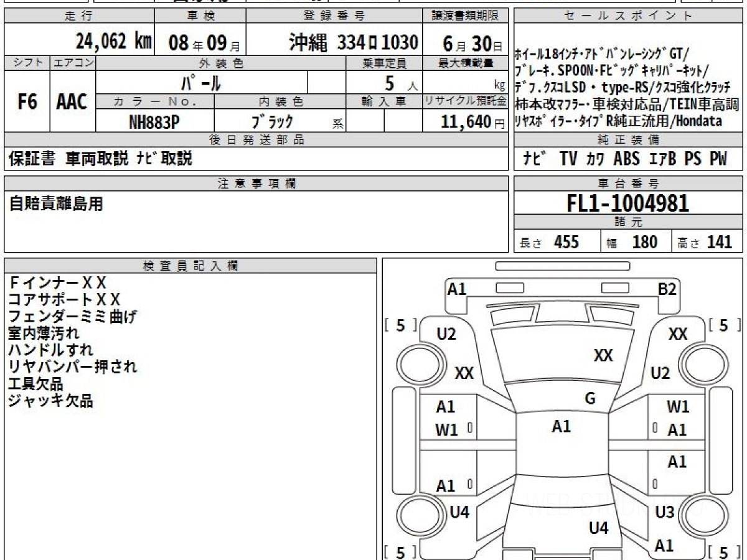Select the 24,062 km mileage value

point(113,42)
